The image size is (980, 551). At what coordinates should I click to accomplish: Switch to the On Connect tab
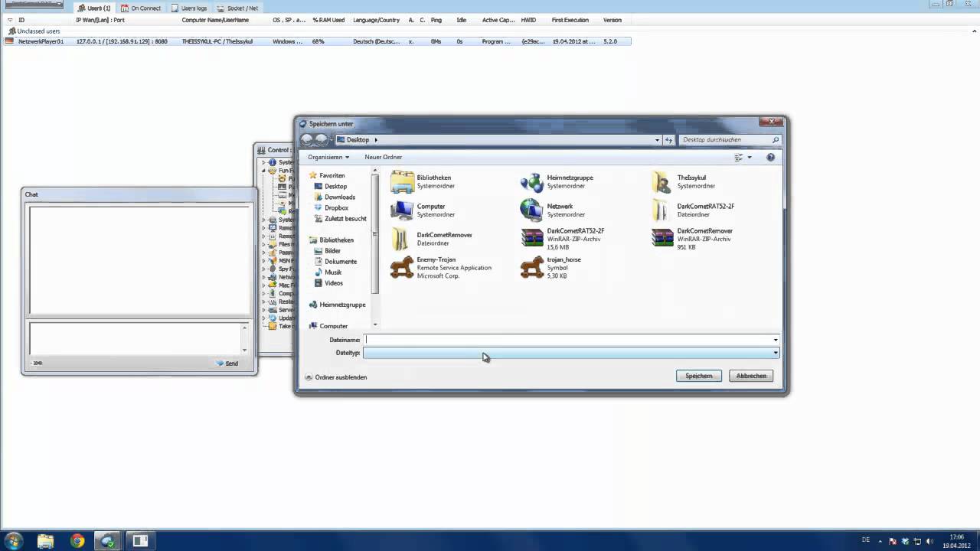(x=141, y=8)
